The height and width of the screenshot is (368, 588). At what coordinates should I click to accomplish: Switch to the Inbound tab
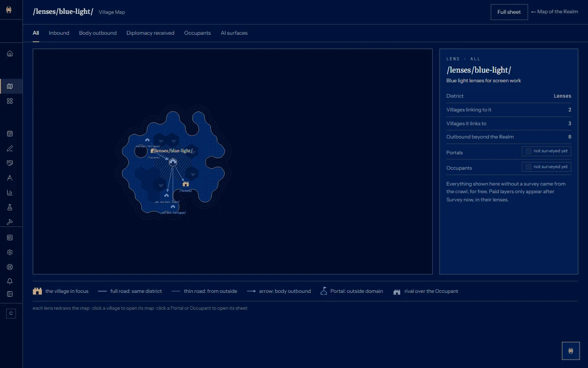[59, 33]
